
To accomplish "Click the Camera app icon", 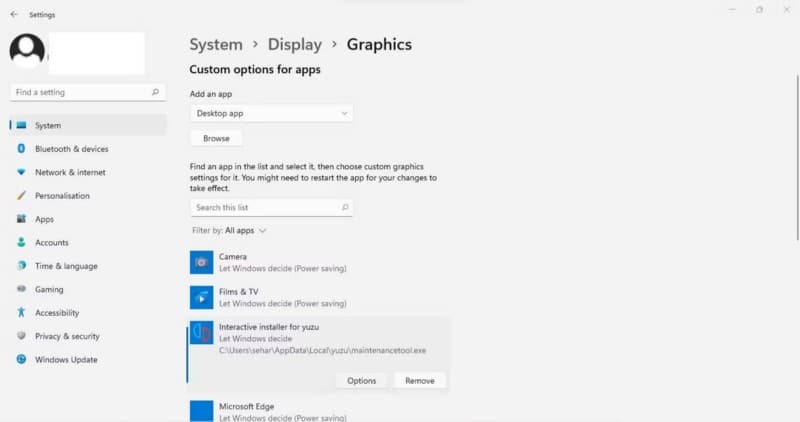I will [x=202, y=262].
